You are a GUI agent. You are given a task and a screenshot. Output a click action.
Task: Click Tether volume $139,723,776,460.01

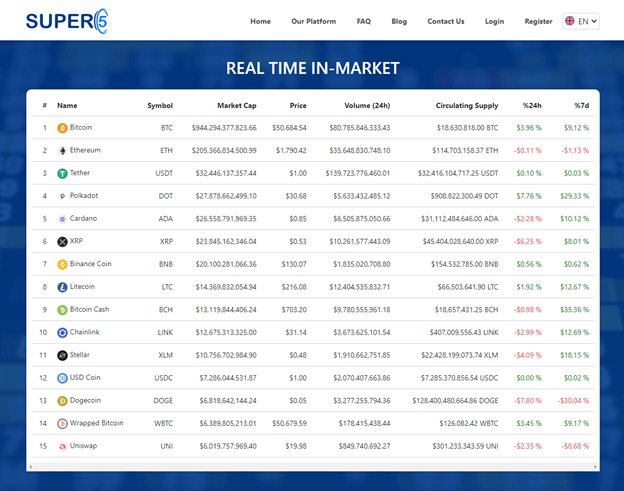(358, 173)
